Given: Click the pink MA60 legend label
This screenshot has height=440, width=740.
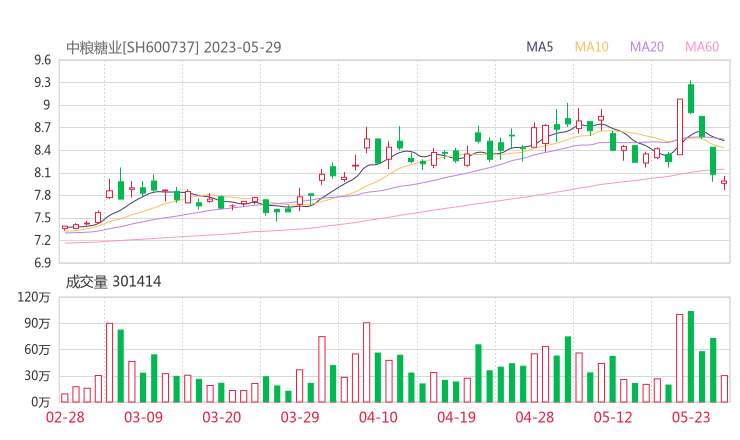Looking at the screenshot, I should tap(702, 47).
